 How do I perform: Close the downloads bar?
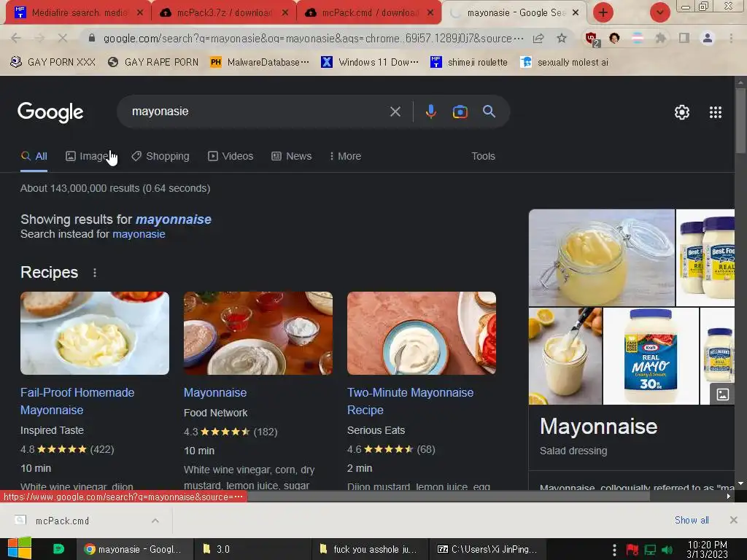734,520
